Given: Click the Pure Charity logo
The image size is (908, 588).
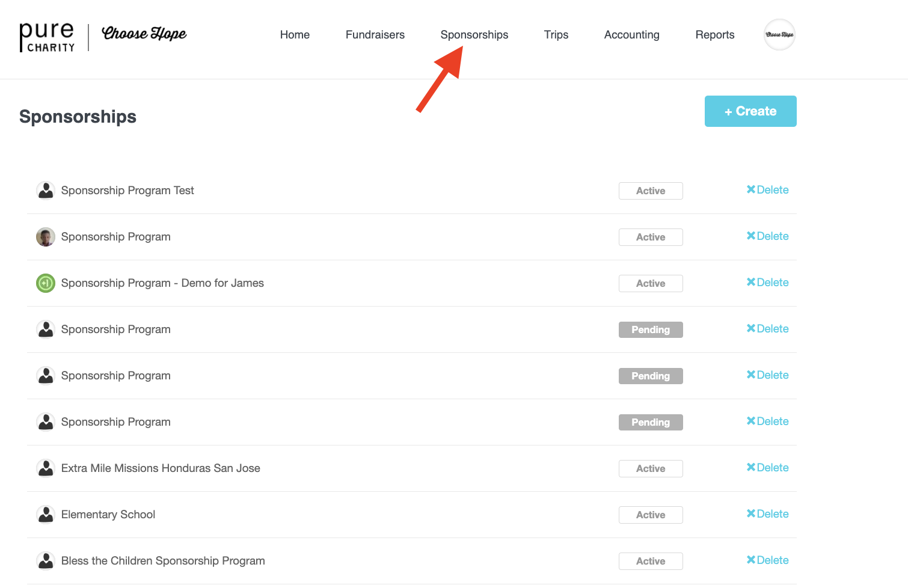Looking at the screenshot, I should (x=47, y=37).
